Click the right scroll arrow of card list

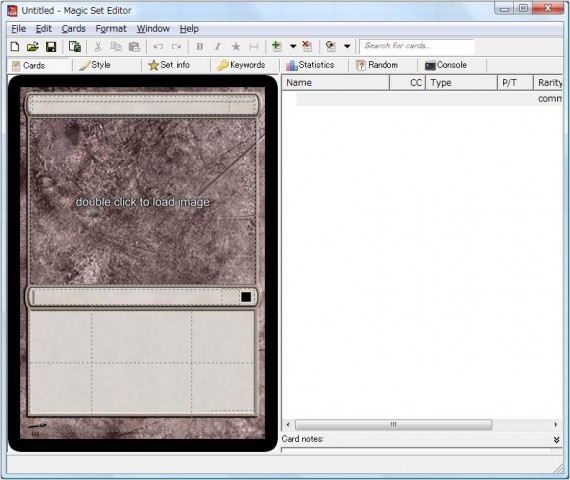click(555, 424)
